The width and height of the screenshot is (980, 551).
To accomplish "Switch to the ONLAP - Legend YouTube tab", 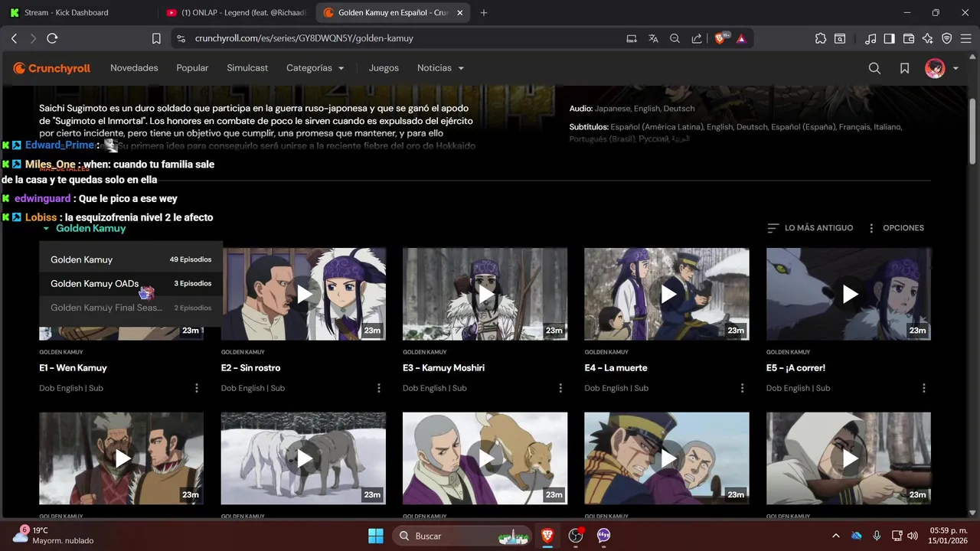I will tap(236, 12).
